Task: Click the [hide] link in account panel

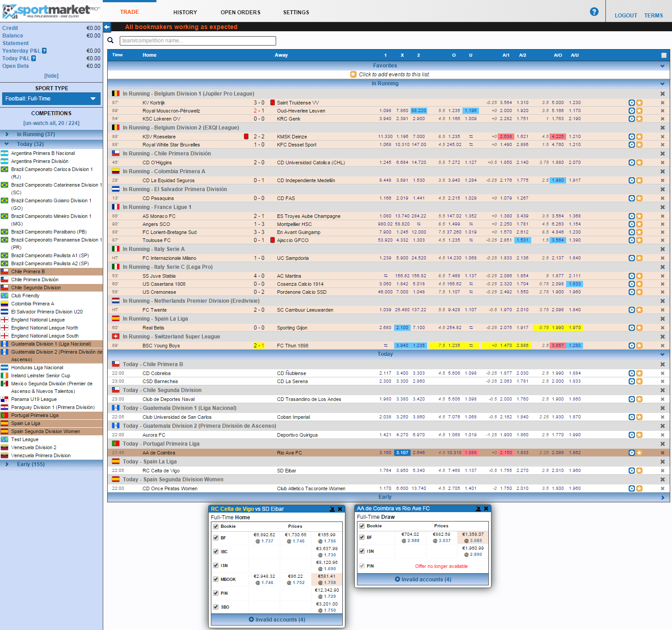Action: coord(51,76)
